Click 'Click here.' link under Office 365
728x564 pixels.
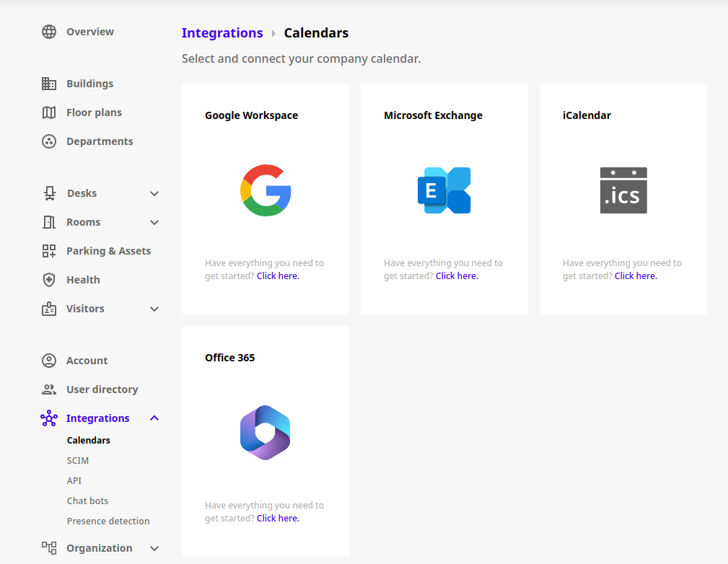coord(278,518)
